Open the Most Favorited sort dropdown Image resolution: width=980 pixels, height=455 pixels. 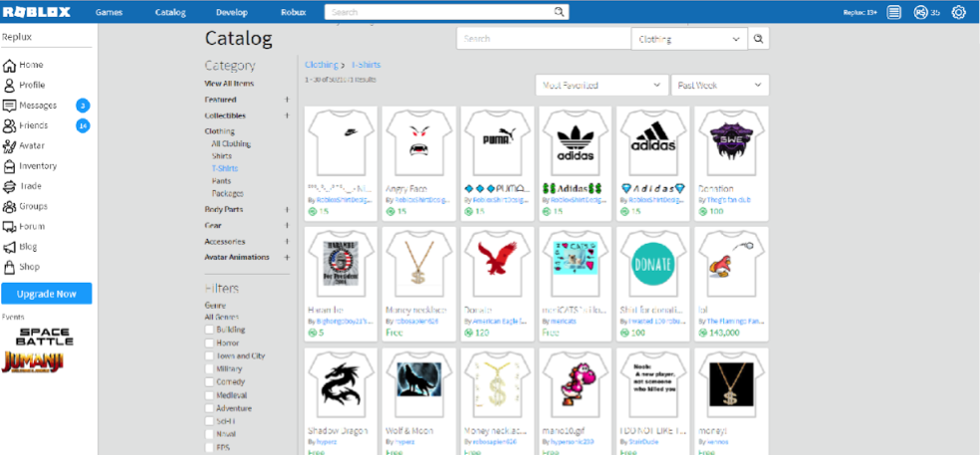[x=601, y=86]
